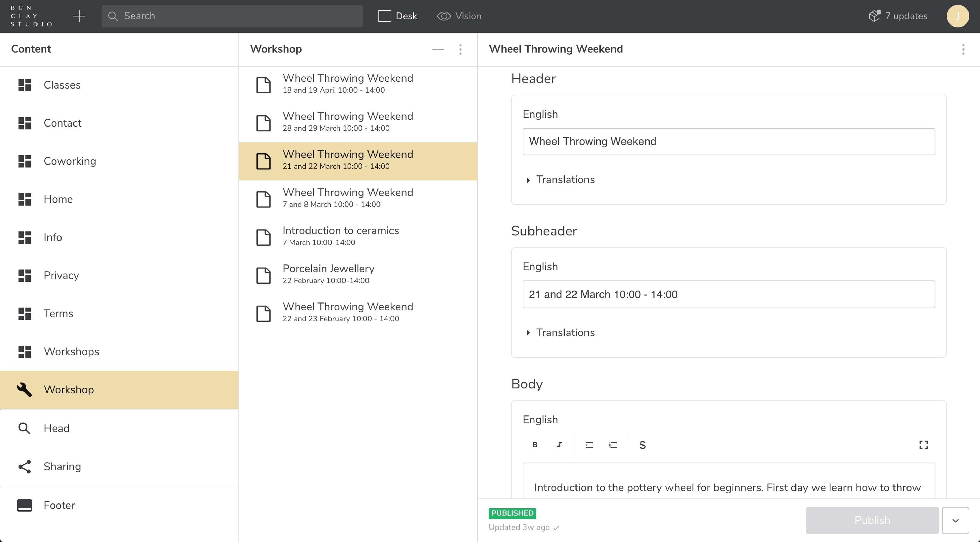Click the Publish button
Viewport: 980px width, 542px height.
click(x=872, y=520)
